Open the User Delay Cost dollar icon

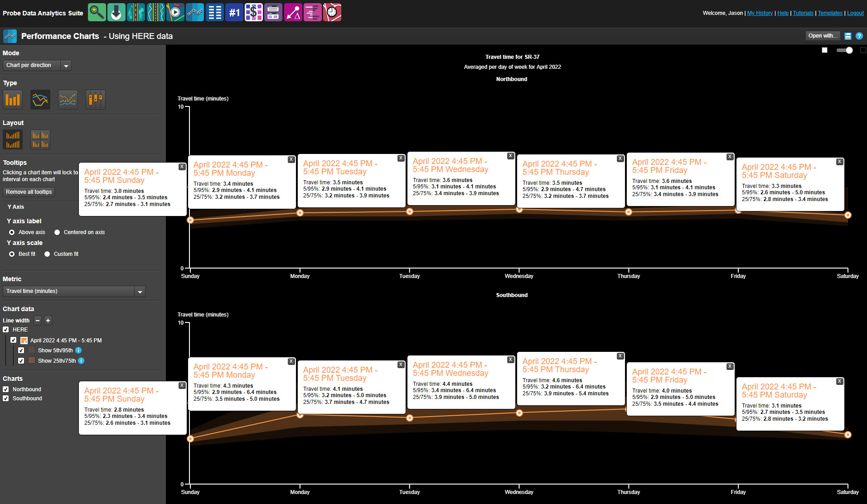tap(254, 12)
